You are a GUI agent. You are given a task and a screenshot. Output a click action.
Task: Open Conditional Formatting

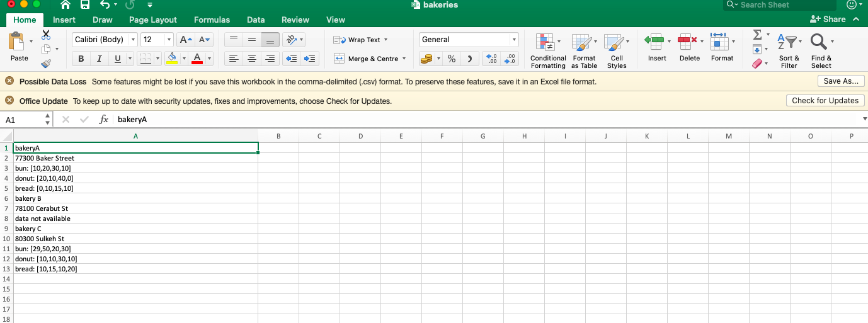(x=547, y=50)
